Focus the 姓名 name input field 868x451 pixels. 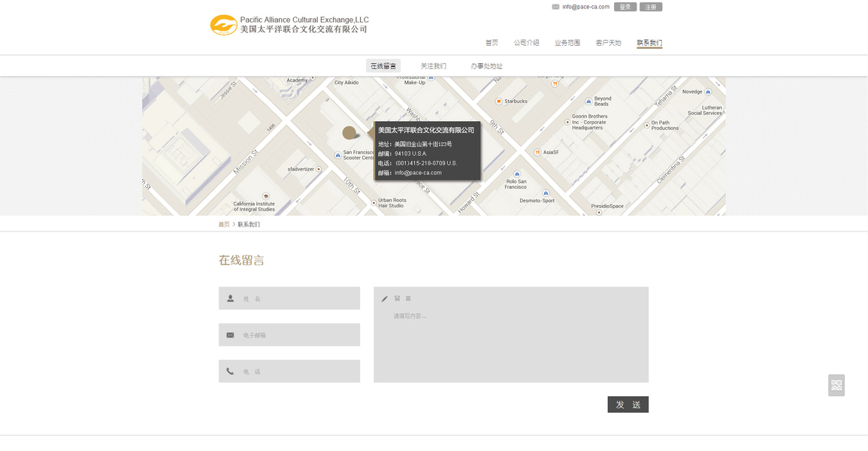(289, 298)
